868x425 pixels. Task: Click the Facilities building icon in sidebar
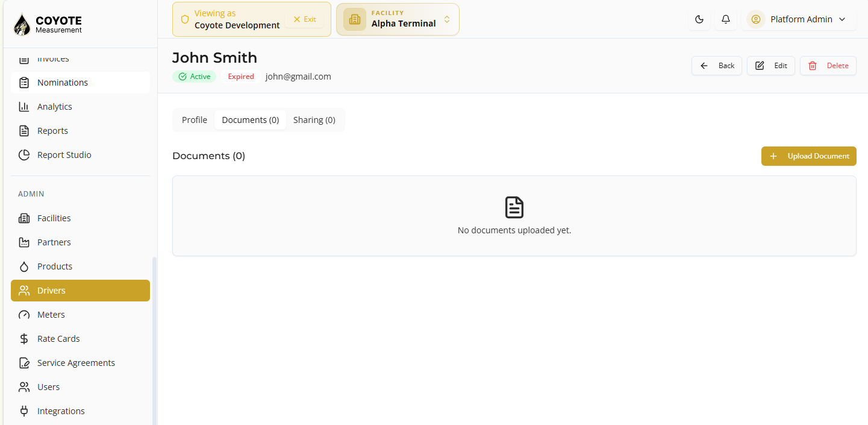[x=24, y=218]
